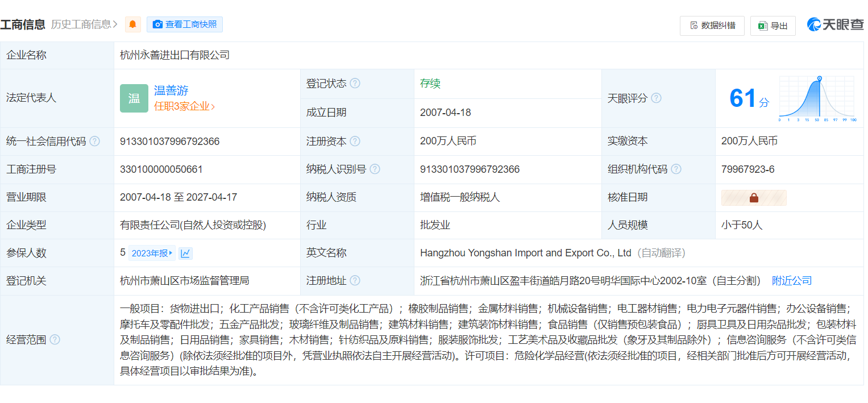Click the locked 核准日期 lock icon
The image size is (868, 403).
pos(754,198)
